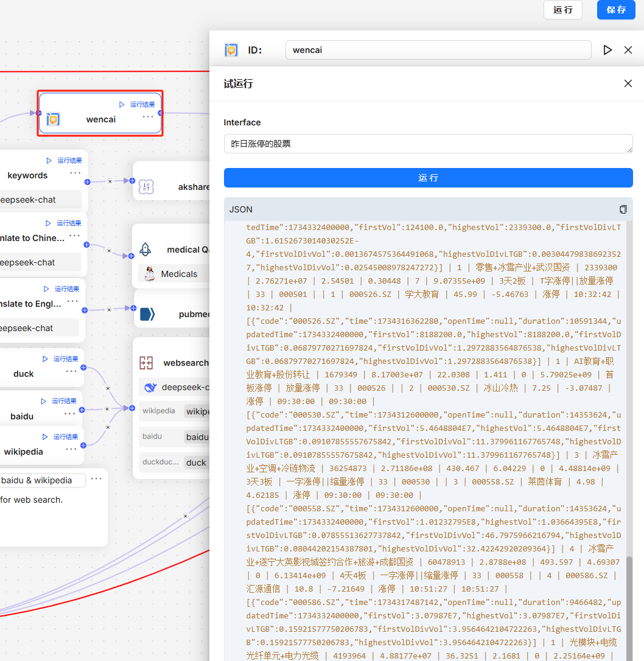Click the medical QA node bell icon
This screenshot has width=644, height=661.
click(x=145, y=250)
